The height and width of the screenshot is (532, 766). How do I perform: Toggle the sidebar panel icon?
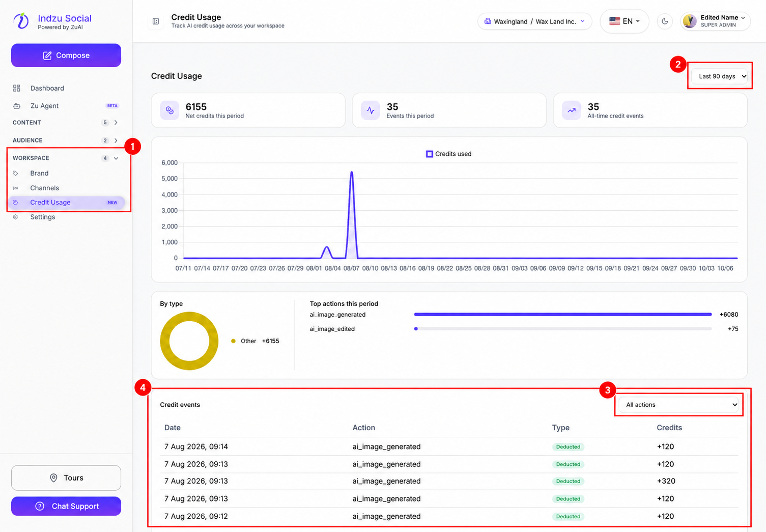click(156, 21)
